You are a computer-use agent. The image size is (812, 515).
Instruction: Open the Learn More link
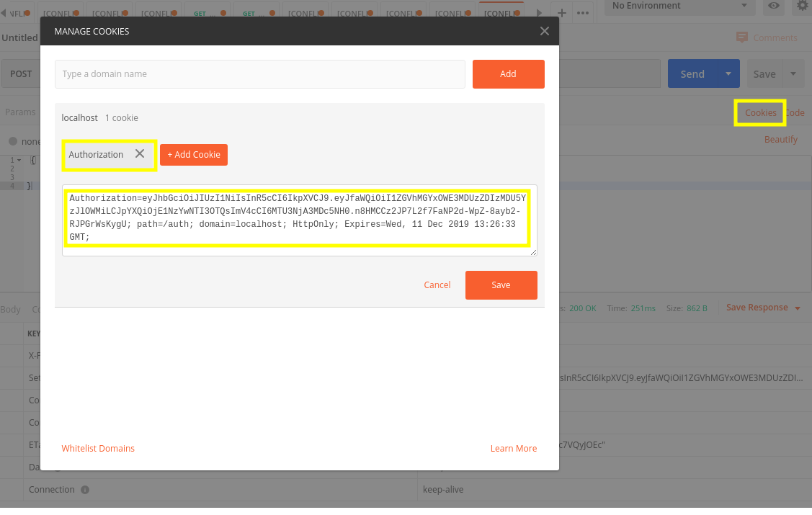tap(513, 449)
